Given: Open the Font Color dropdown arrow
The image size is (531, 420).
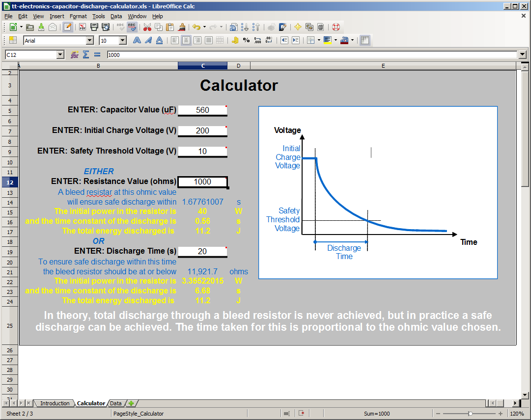Looking at the screenshot, I should point(352,40).
